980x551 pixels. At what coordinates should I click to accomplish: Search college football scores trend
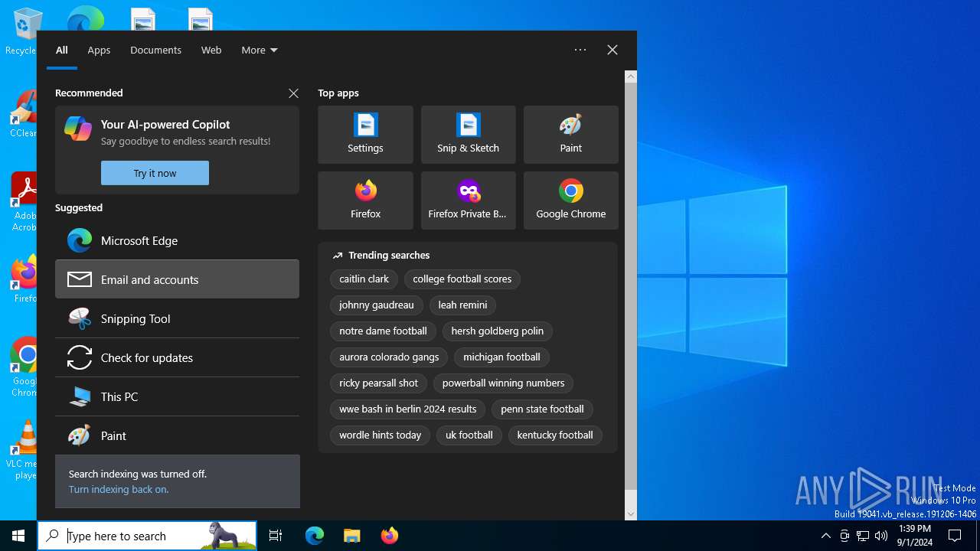click(462, 279)
